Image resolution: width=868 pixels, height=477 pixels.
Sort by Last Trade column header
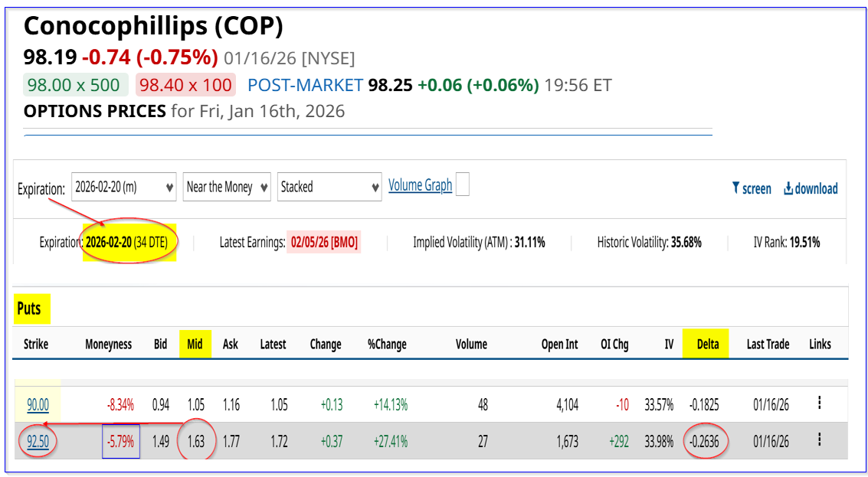coord(767,344)
